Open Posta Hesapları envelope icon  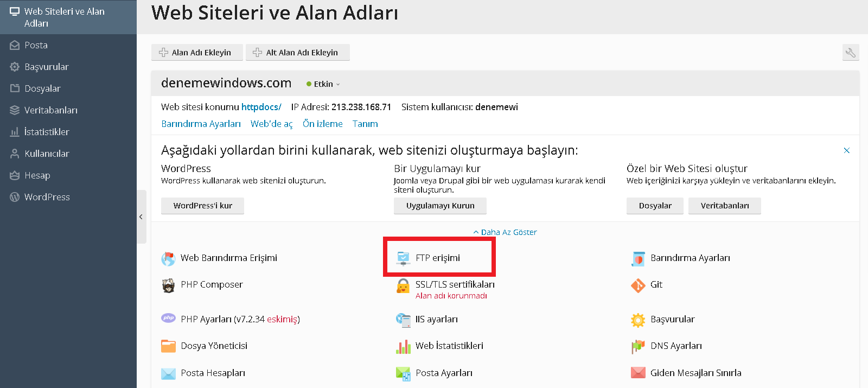[x=168, y=373]
